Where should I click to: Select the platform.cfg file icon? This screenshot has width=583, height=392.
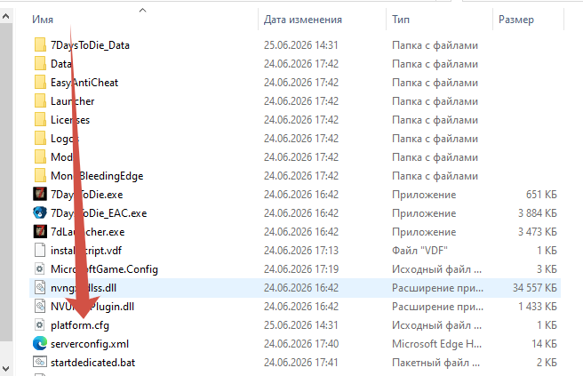[x=40, y=324]
